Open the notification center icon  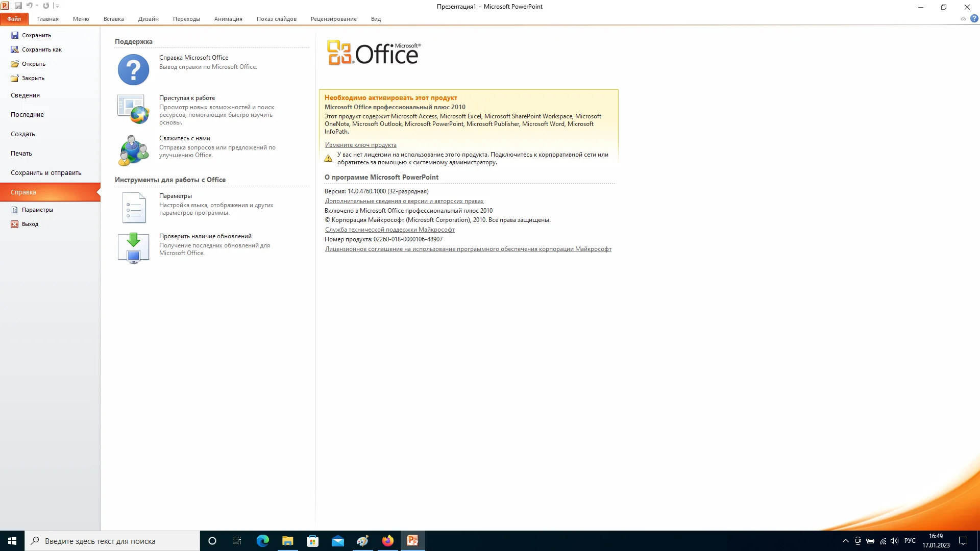click(963, 541)
